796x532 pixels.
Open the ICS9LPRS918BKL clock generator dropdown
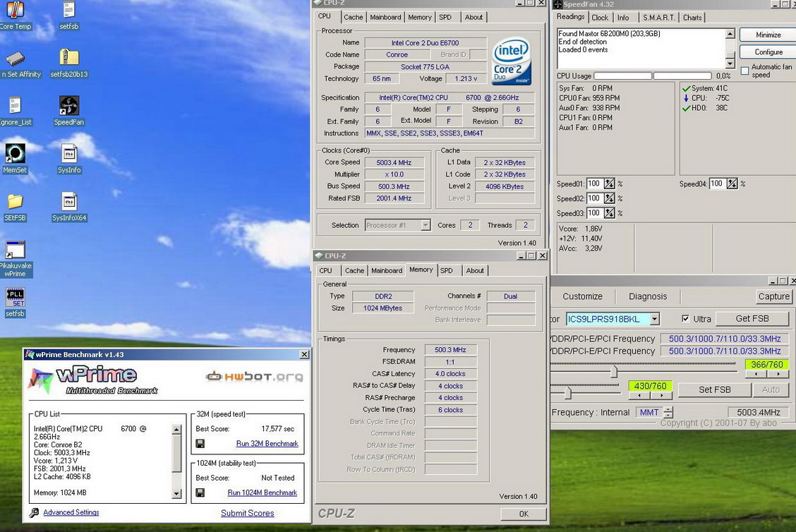coord(655,320)
